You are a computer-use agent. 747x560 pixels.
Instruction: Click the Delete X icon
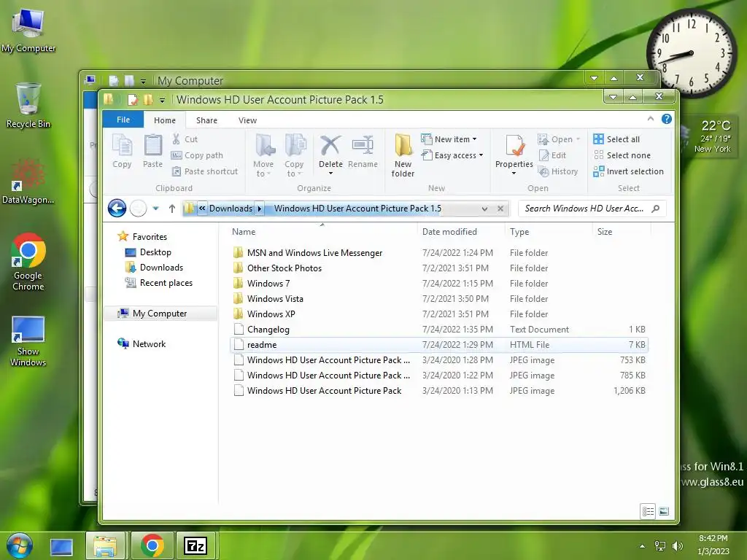[330, 145]
